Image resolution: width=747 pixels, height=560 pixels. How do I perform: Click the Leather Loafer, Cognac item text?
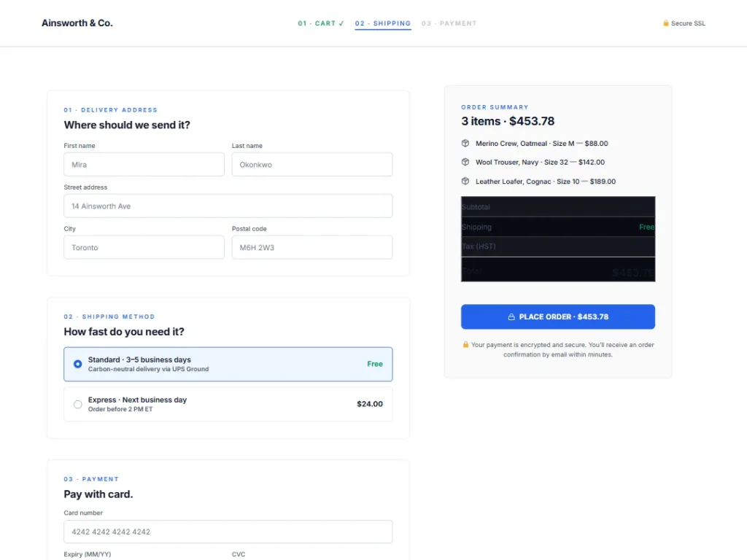(546, 182)
